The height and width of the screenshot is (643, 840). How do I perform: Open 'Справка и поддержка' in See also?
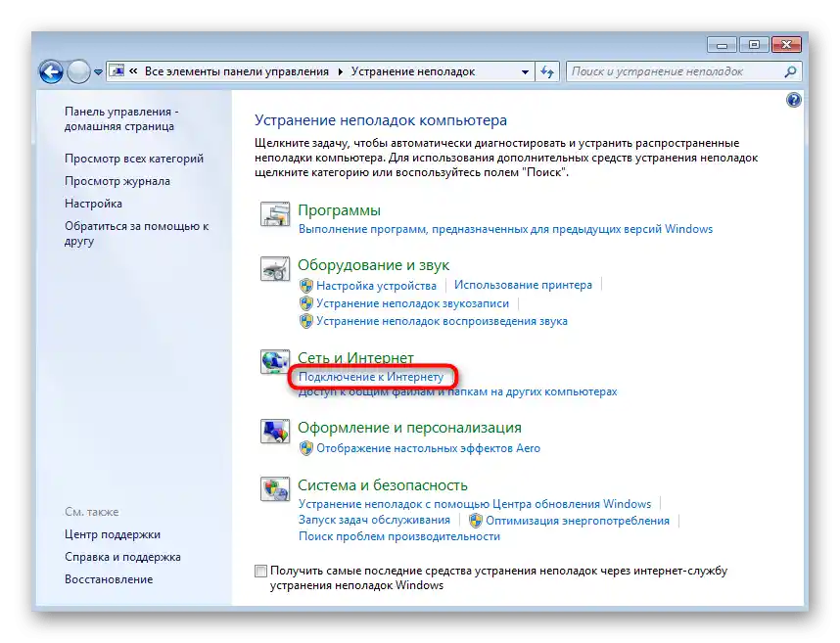(122, 557)
